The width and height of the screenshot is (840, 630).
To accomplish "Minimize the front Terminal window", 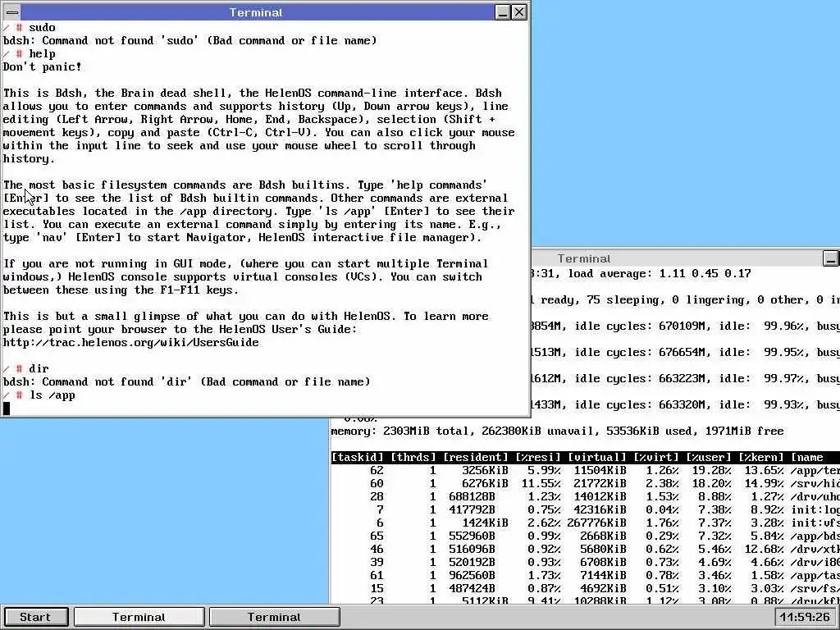I will click(503, 11).
